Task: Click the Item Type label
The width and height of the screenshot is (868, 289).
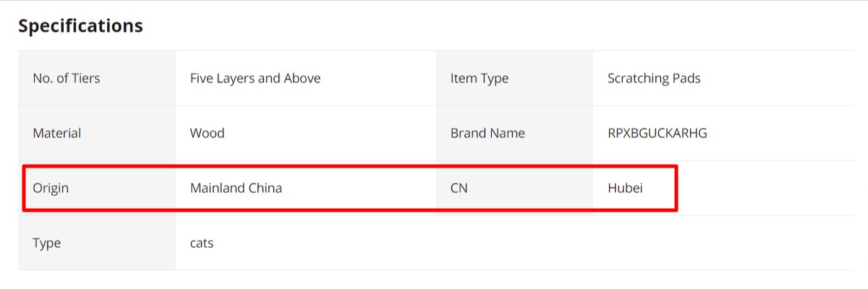Action: (x=479, y=78)
